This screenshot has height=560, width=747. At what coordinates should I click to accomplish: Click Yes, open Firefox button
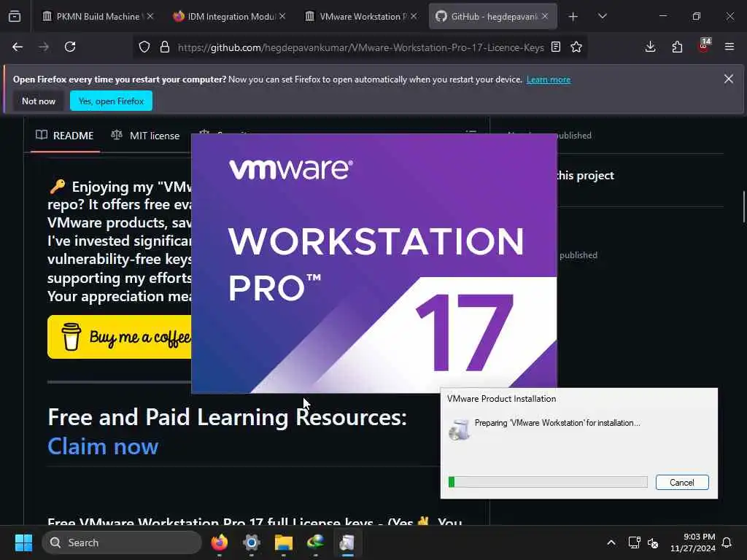(111, 101)
